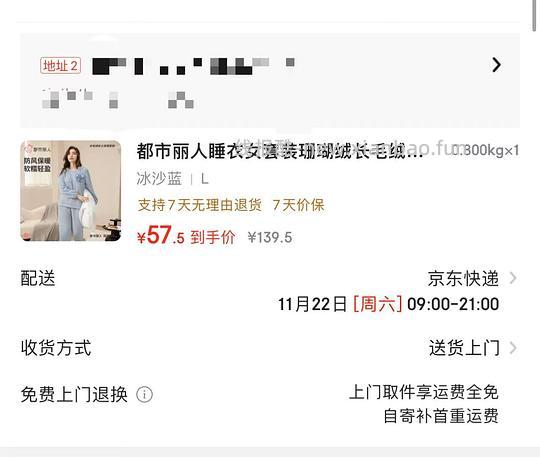The width and height of the screenshot is (540, 459).
Task: Click the 地址2 address tag
Action: (x=60, y=65)
